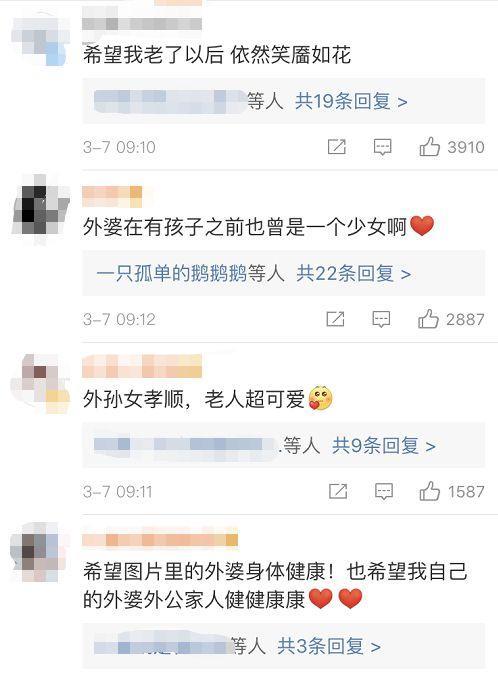Open 一只孤单的鹅鹅鹅 user profile link
The height and width of the screenshot is (674, 498).
click(x=171, y=273)
